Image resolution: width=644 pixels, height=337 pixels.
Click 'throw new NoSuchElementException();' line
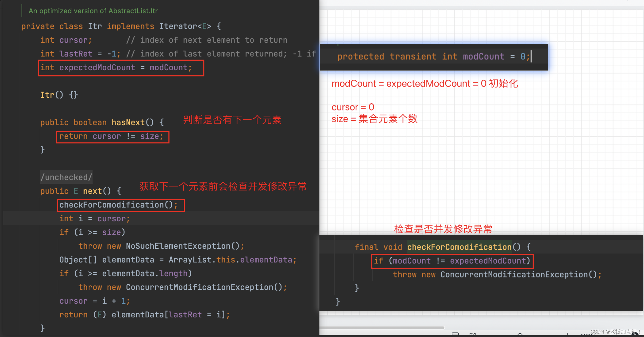(161, 246)
